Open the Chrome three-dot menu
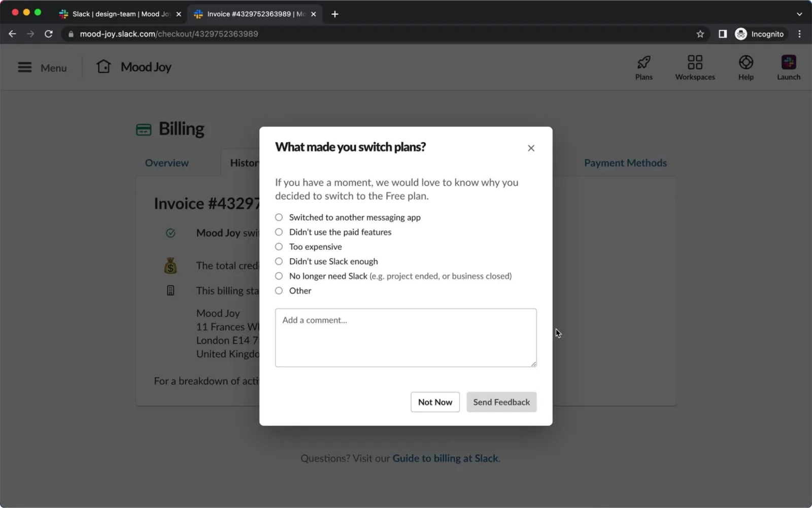This screenshot has width=812, height=508. coord(799,34)
